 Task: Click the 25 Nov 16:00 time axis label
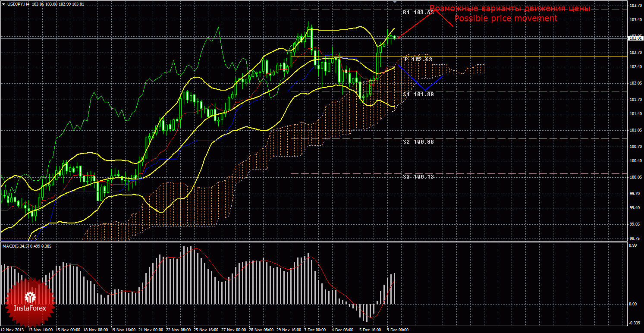tap(206, 330)
